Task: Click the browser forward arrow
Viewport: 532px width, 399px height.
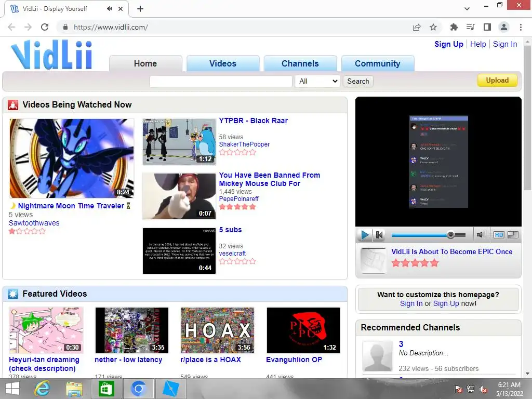Action: click(x=28, y=27)
